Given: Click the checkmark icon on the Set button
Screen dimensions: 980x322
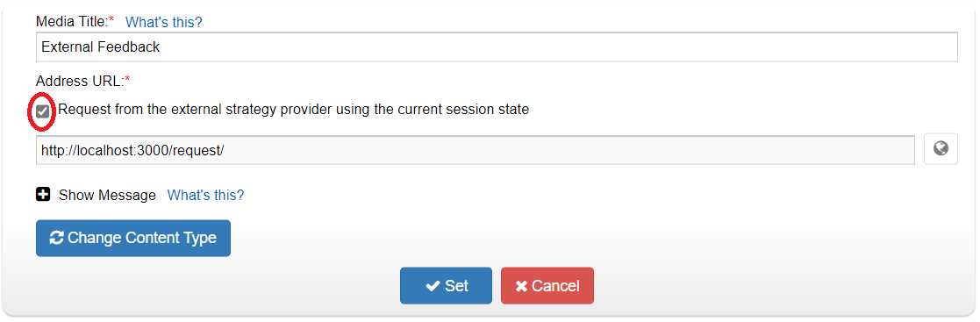Looking at the screenshot, I should (x=433, y=286).
